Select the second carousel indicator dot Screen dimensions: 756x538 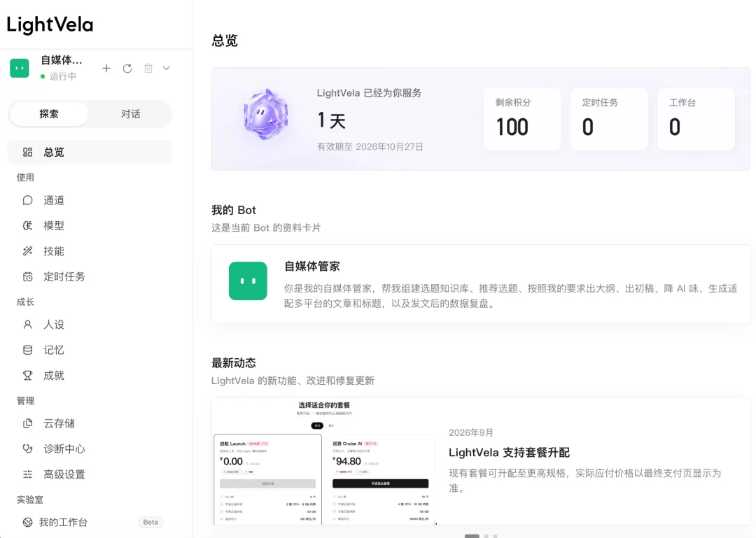[x=486, y=536]
